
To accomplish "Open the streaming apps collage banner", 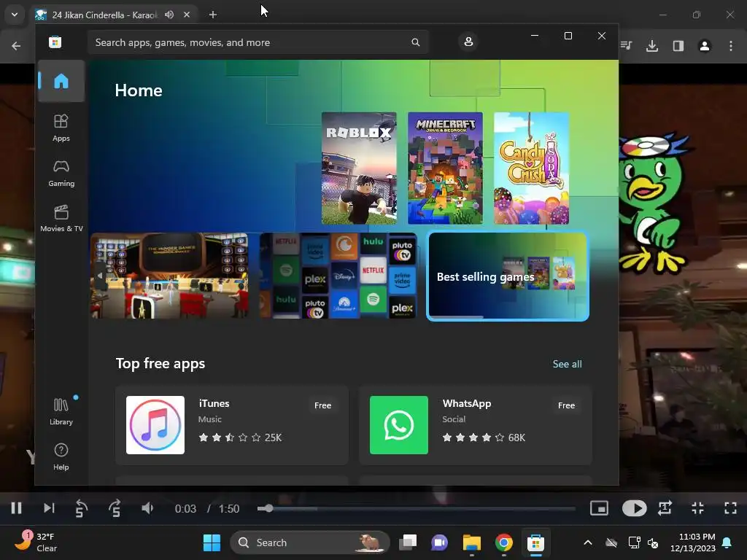I will pyautogui.click(x=338, y=276).
